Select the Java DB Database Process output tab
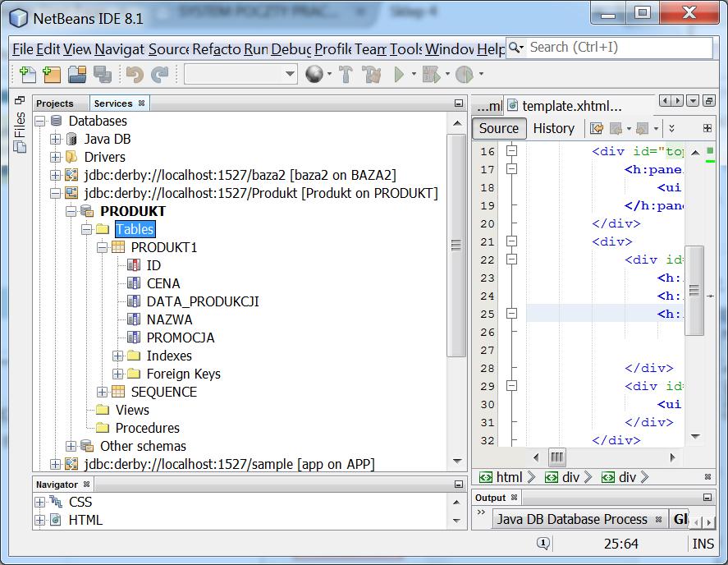The height and width of the screenshot is (565, 728). [x=572, y=520]
